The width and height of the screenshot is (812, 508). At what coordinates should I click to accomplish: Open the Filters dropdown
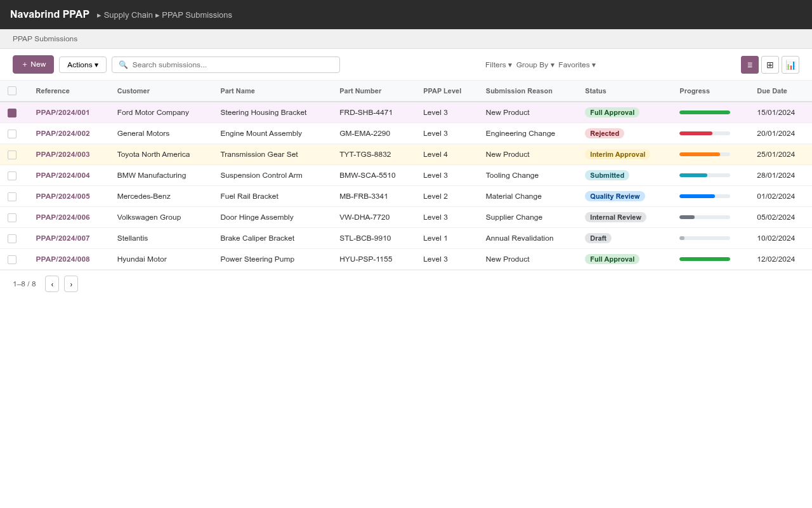[x=498, y=65]
